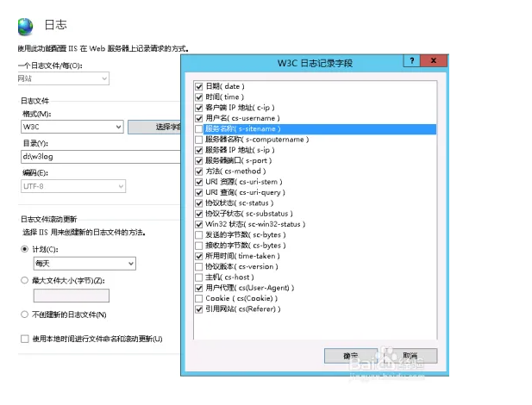Enable 主机 (cs-host) field

[199, 277]
